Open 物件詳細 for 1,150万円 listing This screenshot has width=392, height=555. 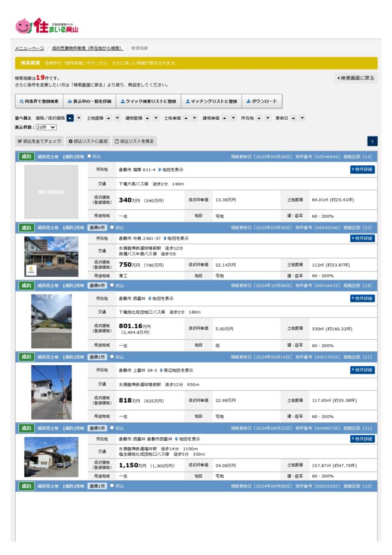click(362, 439)
